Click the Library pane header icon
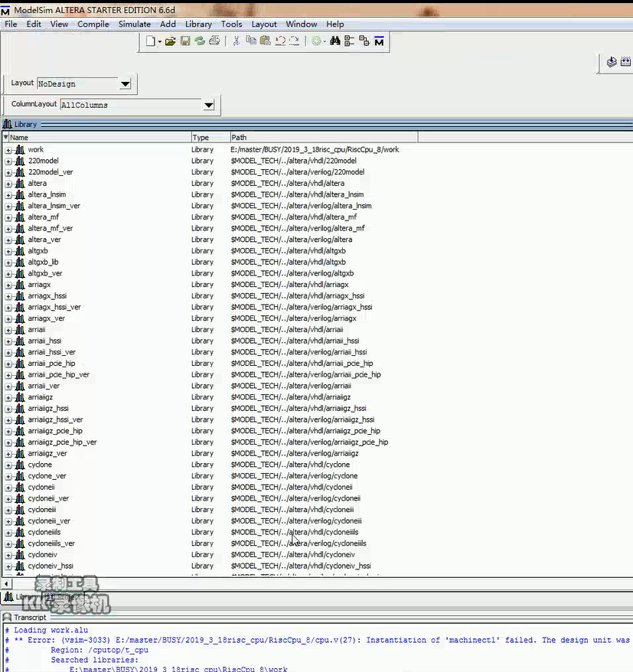The height and width of the screenshot is (672, 633). point(8,124)
